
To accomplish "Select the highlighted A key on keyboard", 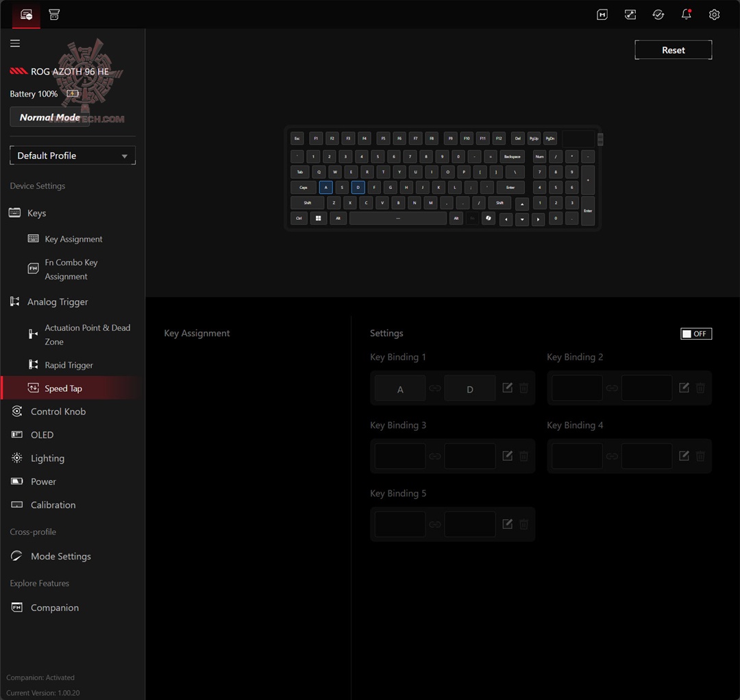I will click(x=325, y=187).
